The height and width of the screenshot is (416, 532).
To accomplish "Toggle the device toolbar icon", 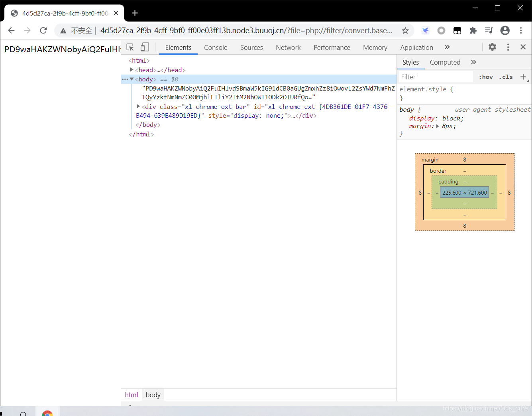I will [145, 47].
